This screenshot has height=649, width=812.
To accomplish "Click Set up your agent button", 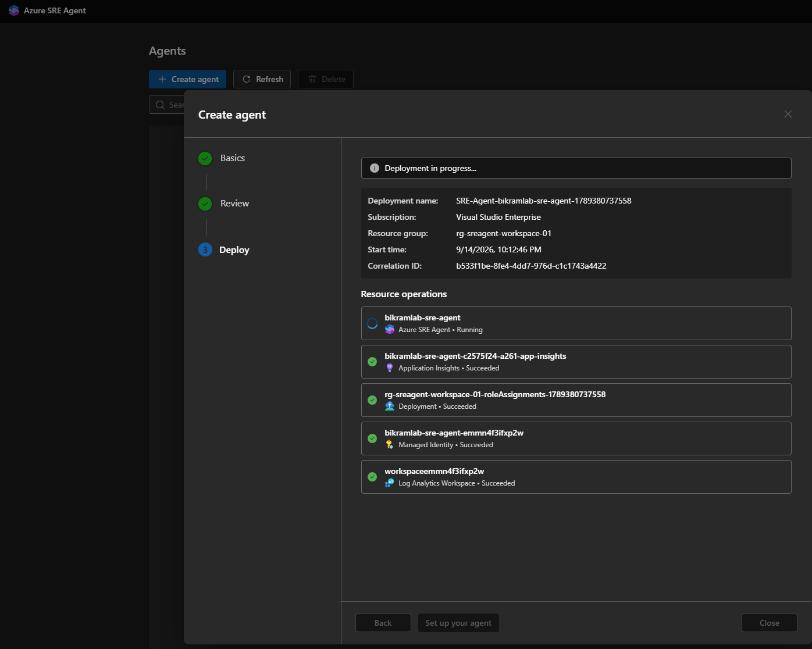I will [458, 623].
